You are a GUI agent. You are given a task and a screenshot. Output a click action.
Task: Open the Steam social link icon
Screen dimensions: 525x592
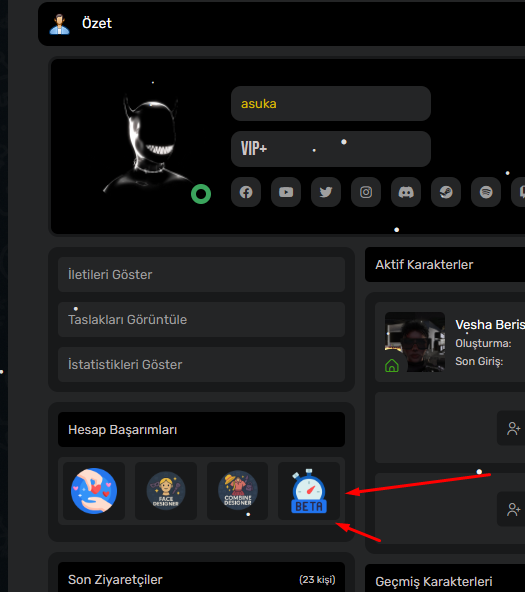[446, 192]
